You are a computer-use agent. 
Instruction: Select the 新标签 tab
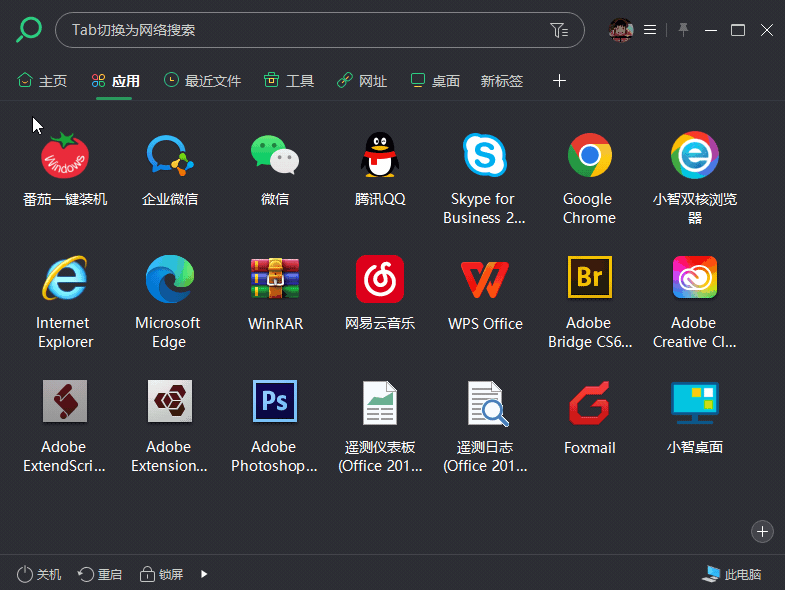[502, 81]
